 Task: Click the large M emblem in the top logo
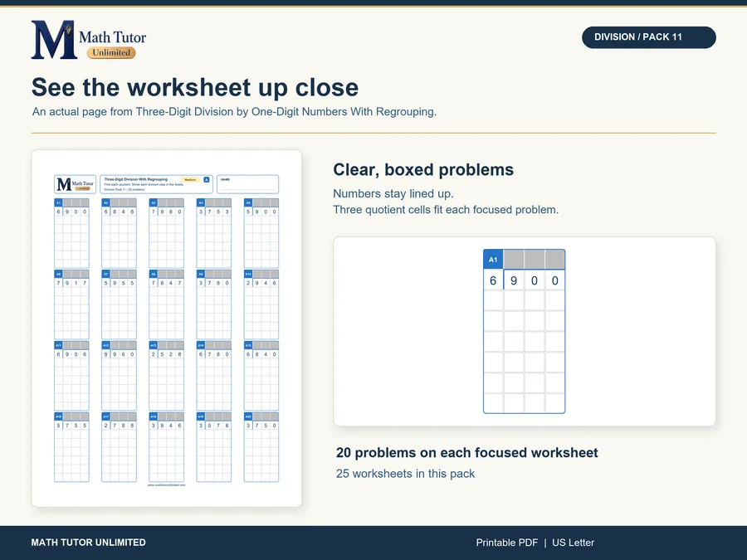(x=54, y=40)
